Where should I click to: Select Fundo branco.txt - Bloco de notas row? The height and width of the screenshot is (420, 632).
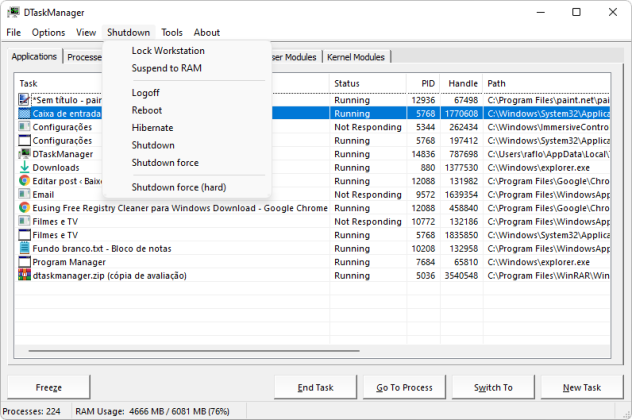[x=312, y=248]
